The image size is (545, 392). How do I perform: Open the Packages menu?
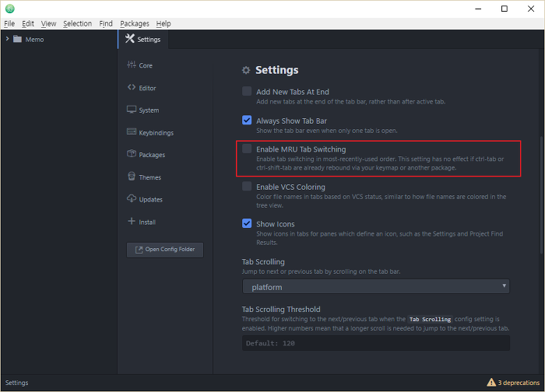pos(135,23)
